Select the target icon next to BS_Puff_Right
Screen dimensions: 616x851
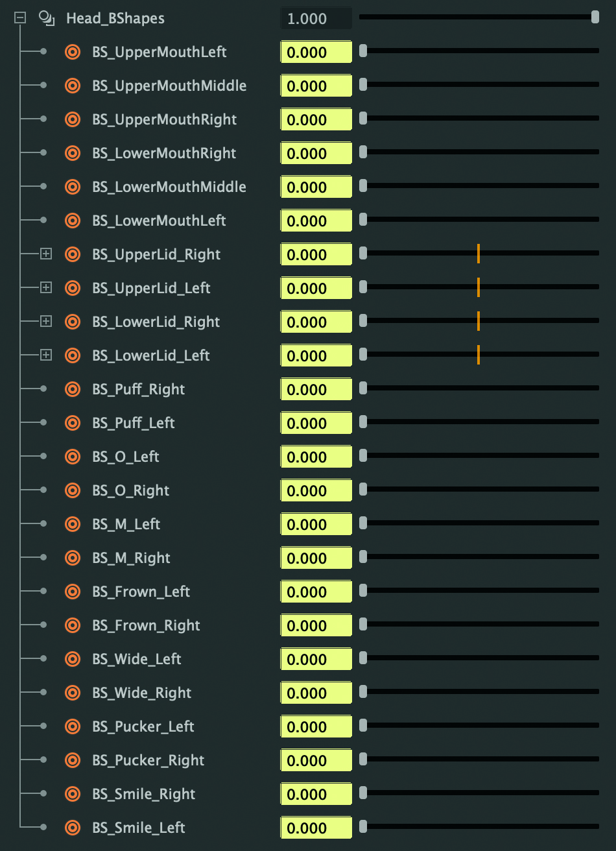click(73, 389)
